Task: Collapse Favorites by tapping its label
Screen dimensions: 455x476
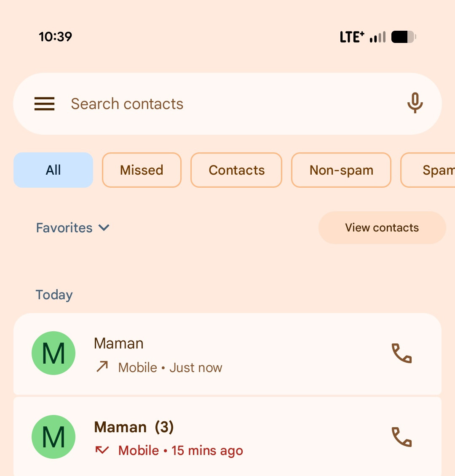Action: (x=64, y=228)
